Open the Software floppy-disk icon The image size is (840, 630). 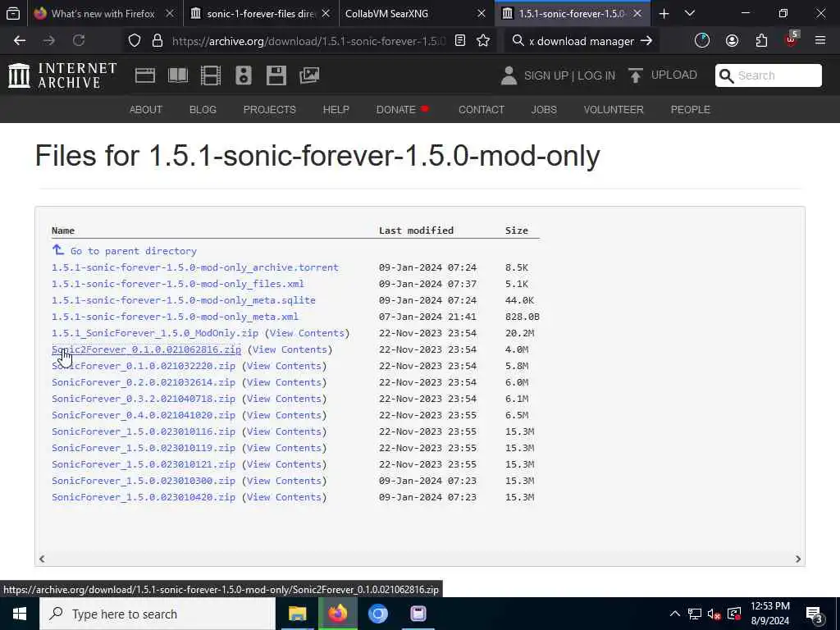276,75
